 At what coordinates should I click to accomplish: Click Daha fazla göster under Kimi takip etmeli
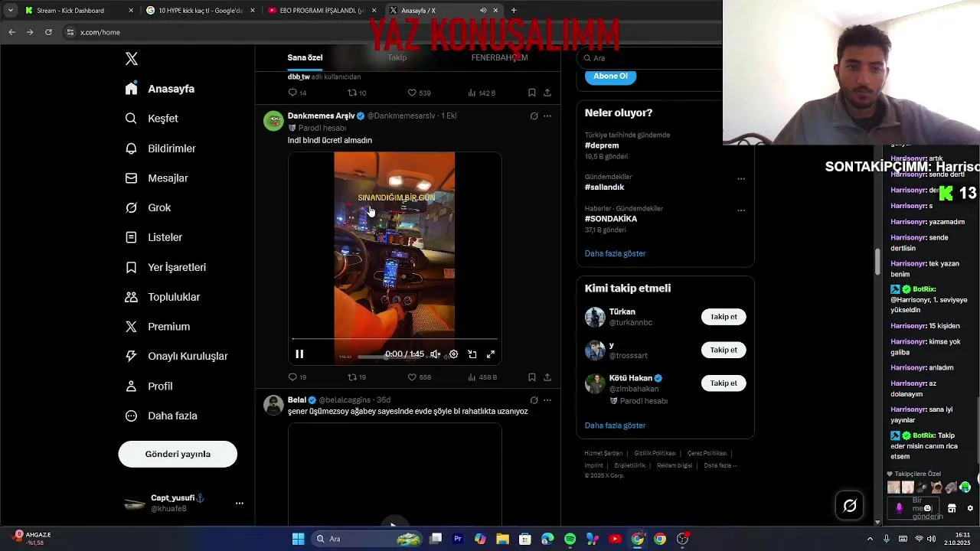(615, 425)
